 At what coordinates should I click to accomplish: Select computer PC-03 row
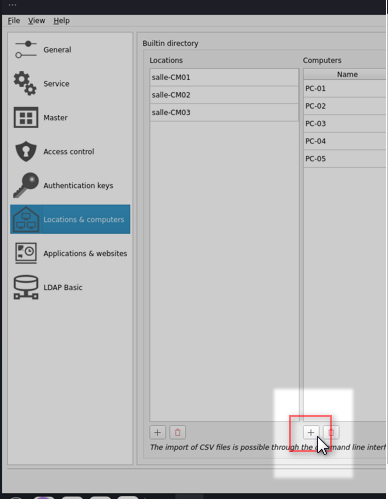coord(345,124)
